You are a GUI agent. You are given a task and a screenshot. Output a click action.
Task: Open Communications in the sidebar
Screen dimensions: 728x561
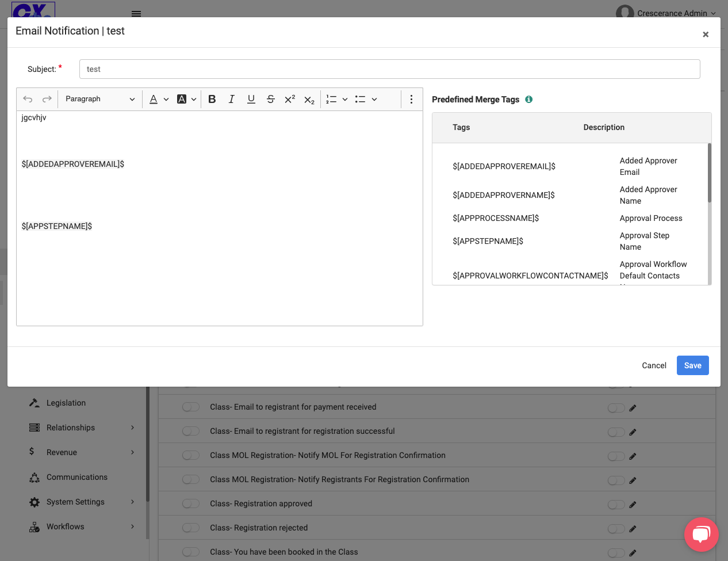[x=77, y=477]
